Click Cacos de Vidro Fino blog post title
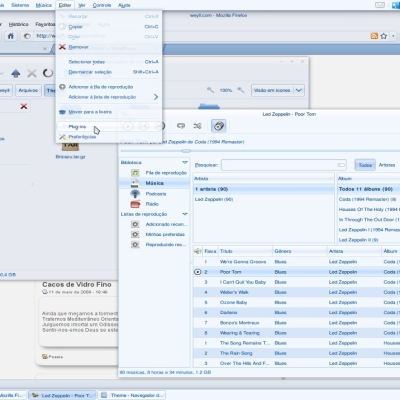 click(x=77, y=284)
